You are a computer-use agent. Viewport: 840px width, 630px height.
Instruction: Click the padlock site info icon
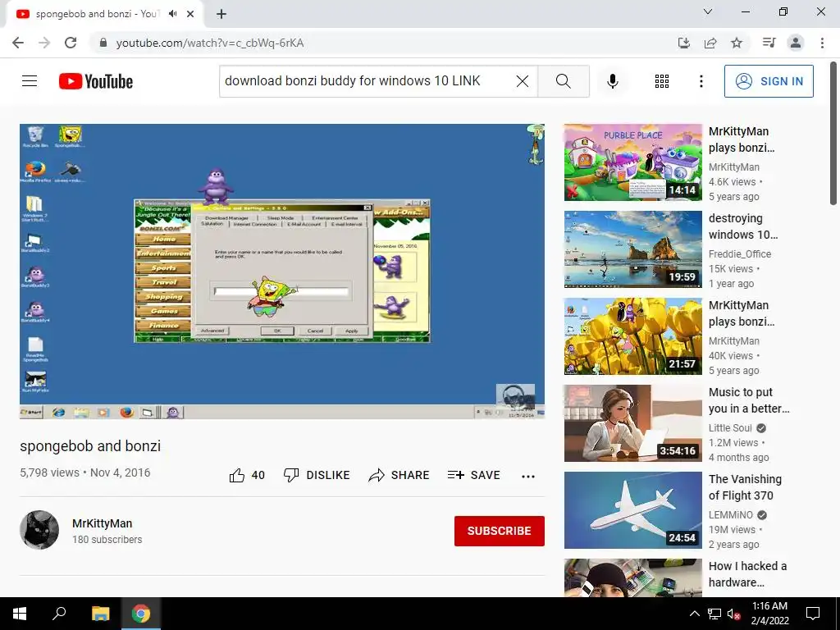pos(103,43)
